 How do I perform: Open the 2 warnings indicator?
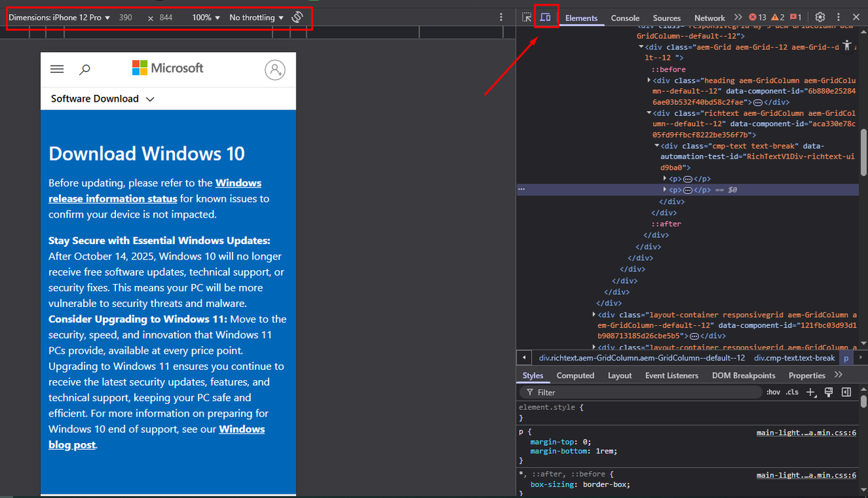(x=778, y=18)
